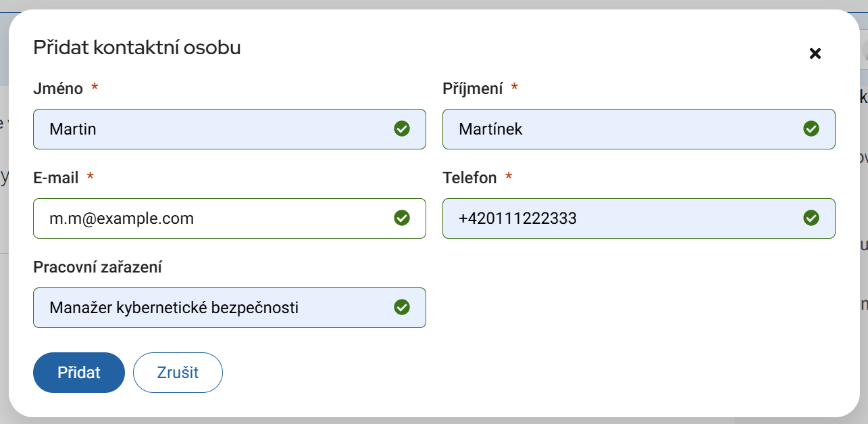Click the Pracovní zařazení label
The width and height of the screenshot is (868, 424).
[x=97, y=267]
